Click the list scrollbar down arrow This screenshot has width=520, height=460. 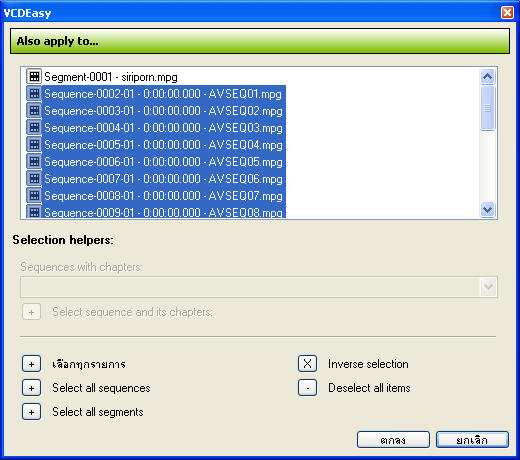[x=488, y=209]
